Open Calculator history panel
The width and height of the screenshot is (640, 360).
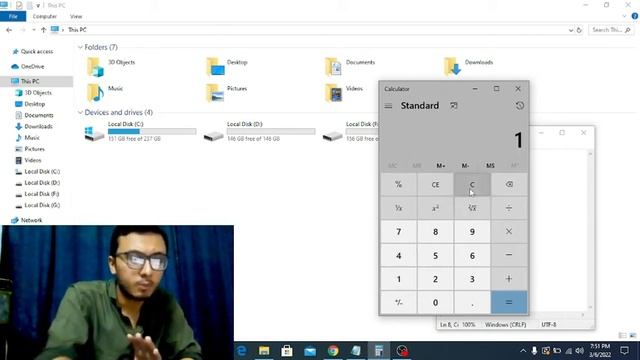coord(520,106)
